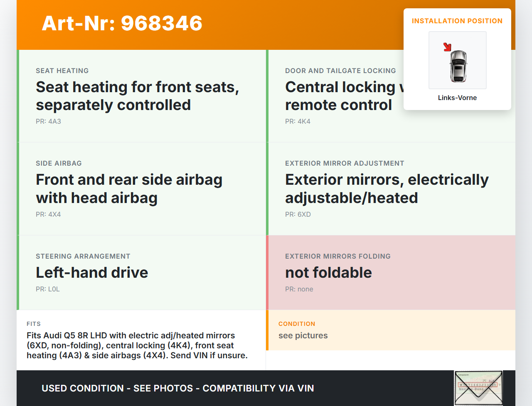The height and width of the screenshot is (406, 532).
Task: Click PR: 4A3 code
Action: (48, 122)
